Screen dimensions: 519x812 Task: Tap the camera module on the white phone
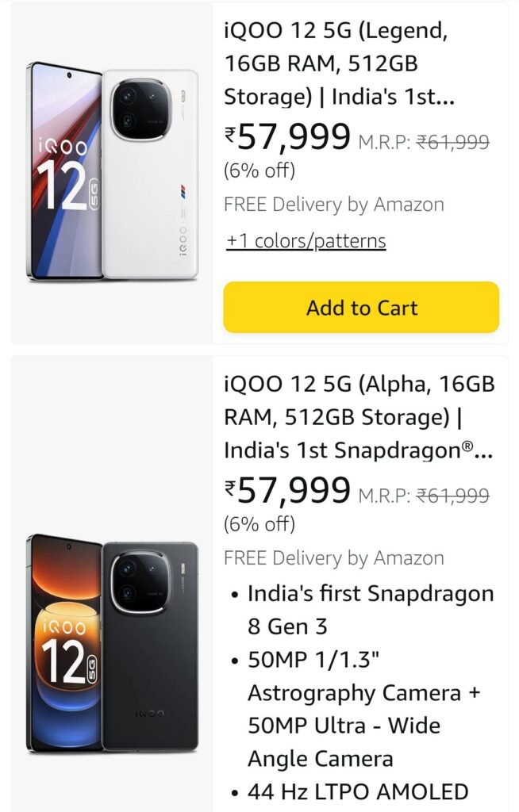140,110
